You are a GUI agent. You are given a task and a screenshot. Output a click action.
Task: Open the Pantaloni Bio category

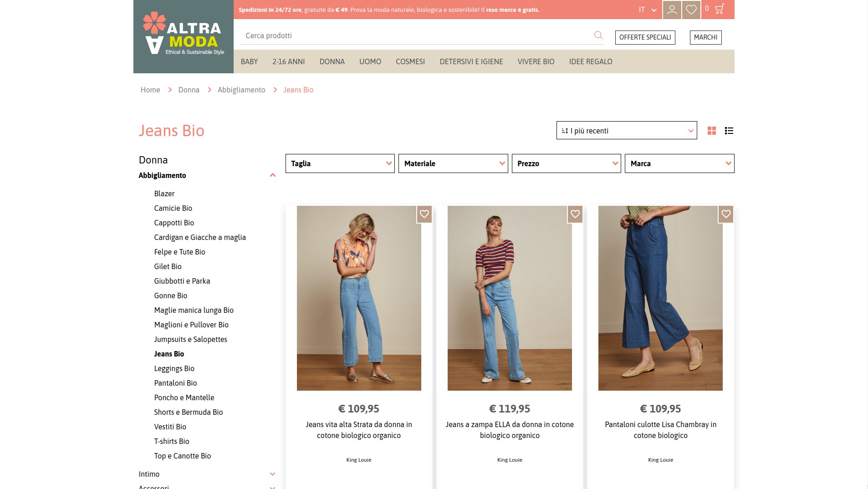coord(175,383)
